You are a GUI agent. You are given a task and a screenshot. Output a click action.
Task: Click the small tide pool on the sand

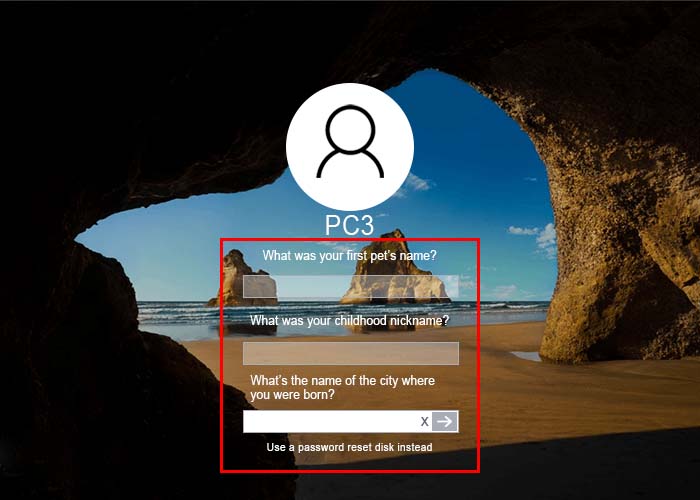pyautogui.click(x=527, y=356)
